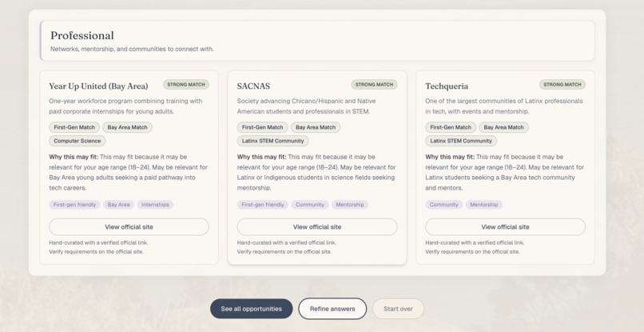Image resolution: width=644 pixels, height=332 pixels.
Task: Click 'Why this may fit' in SACNAS card
Action: [261, 157]
